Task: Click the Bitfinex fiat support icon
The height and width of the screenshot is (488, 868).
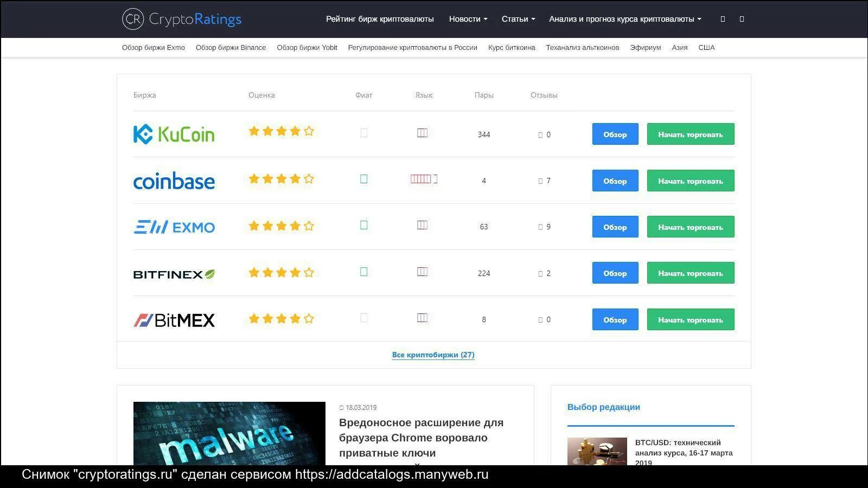Action: (363, 272)
